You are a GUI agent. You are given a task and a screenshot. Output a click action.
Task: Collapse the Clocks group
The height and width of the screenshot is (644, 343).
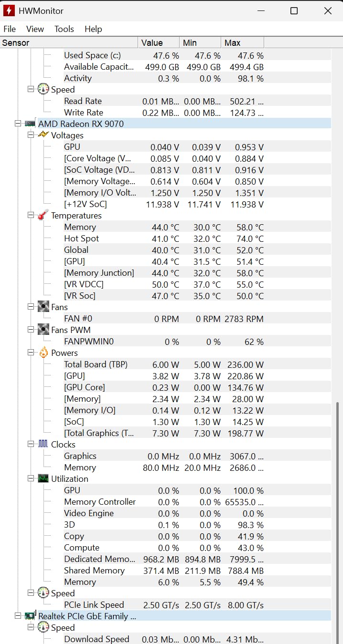point(31,444)
